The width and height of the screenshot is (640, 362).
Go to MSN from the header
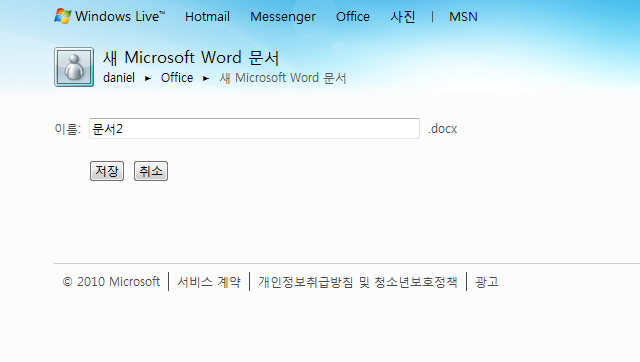pos(463,17)
